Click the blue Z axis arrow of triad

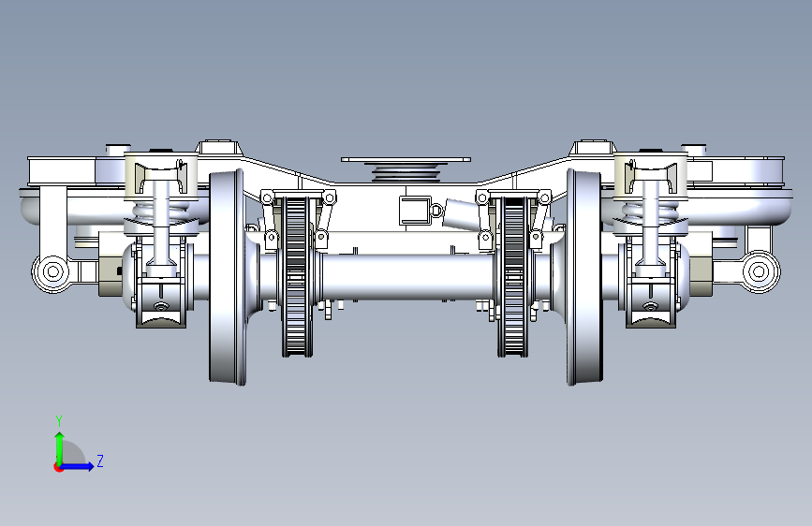(78, 466)
